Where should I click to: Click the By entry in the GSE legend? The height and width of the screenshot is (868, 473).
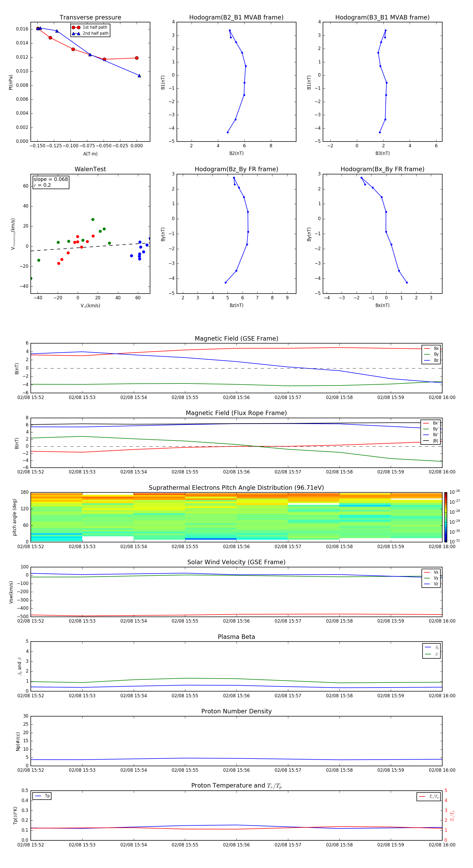(431, 355)
